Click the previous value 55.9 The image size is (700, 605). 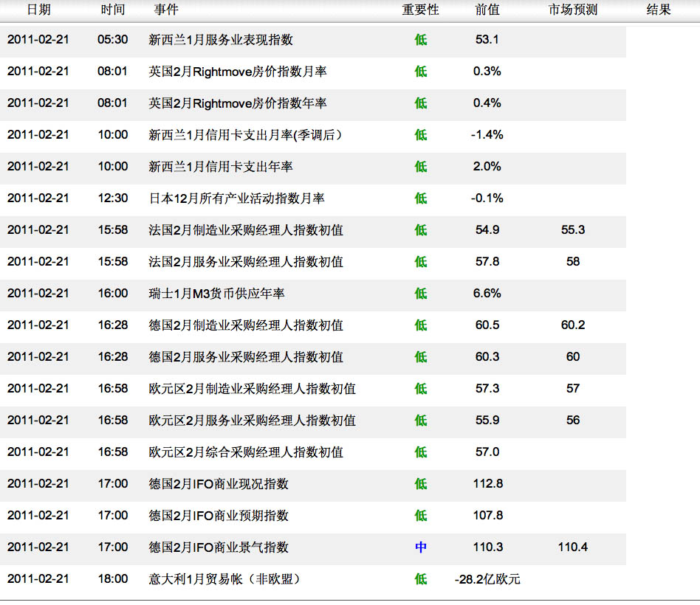tap(487, 419)
